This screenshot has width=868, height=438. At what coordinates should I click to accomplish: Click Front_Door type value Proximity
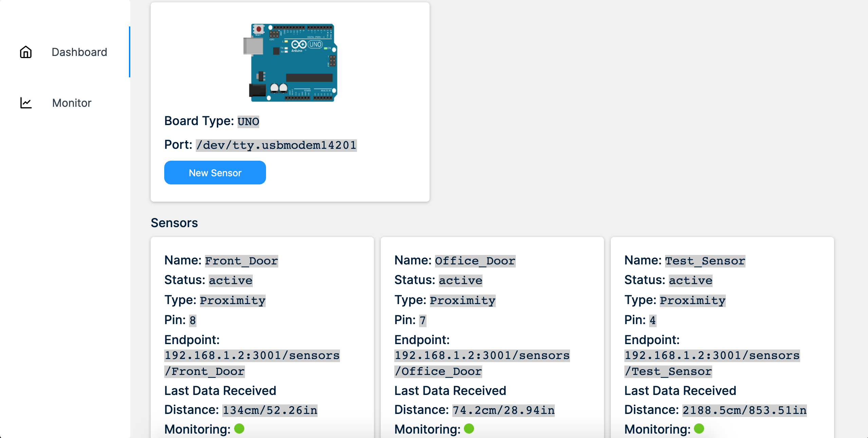[233, 301]
